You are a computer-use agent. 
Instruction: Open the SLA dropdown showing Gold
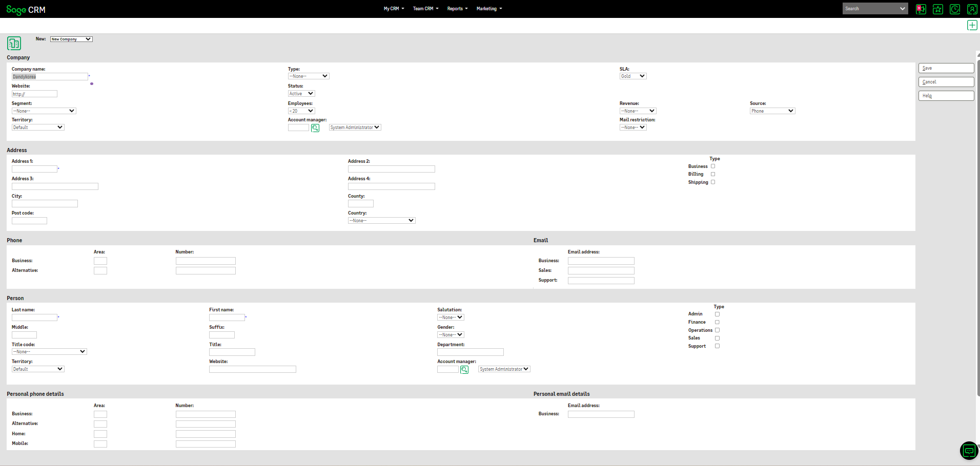[633, 76]
